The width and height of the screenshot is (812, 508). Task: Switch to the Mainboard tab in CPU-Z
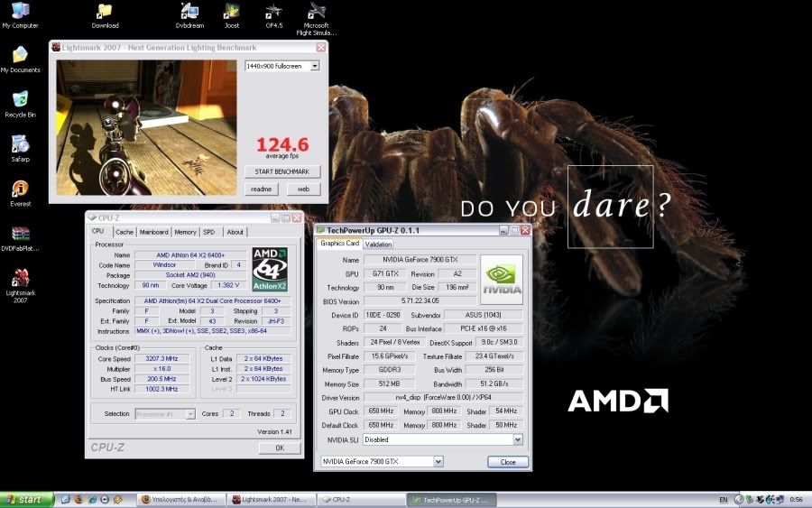click(153, 232)
